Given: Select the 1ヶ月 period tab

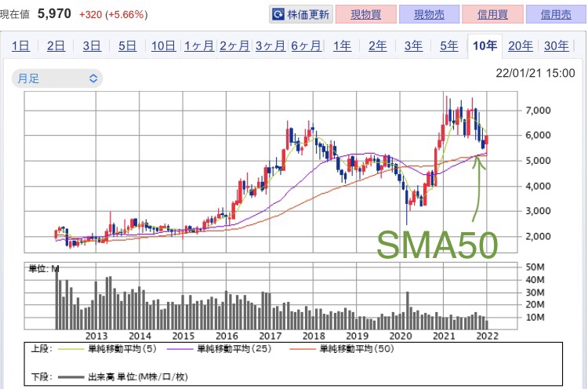Looking at the screenshot, I should [x=199, y=46].
